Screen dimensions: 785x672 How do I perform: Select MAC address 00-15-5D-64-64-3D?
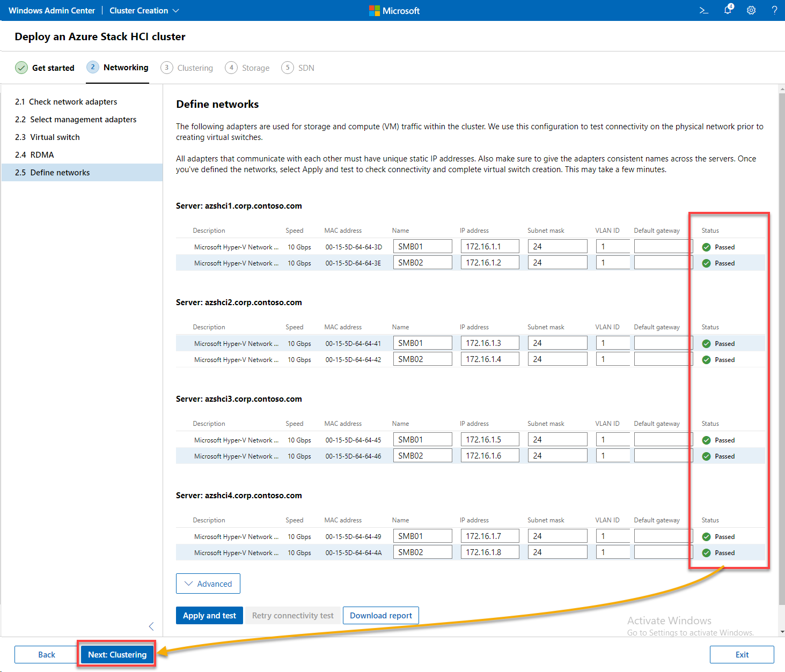(354, 247)
